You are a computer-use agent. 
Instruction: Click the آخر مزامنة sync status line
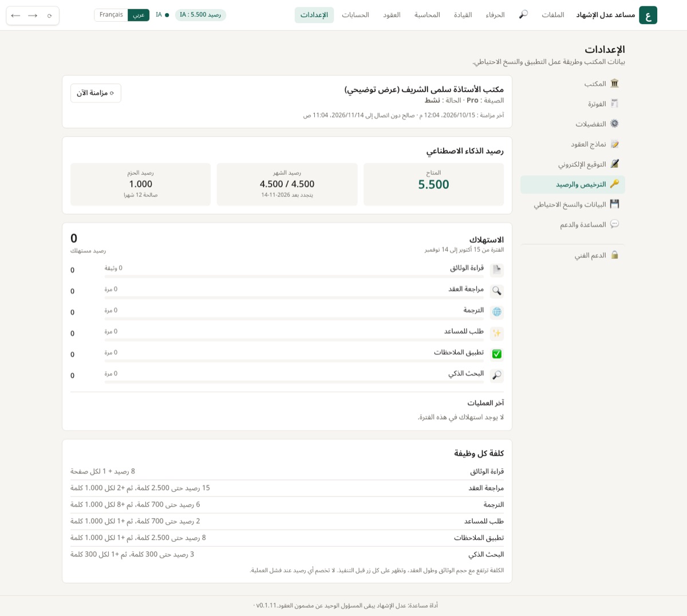[404, 115]
